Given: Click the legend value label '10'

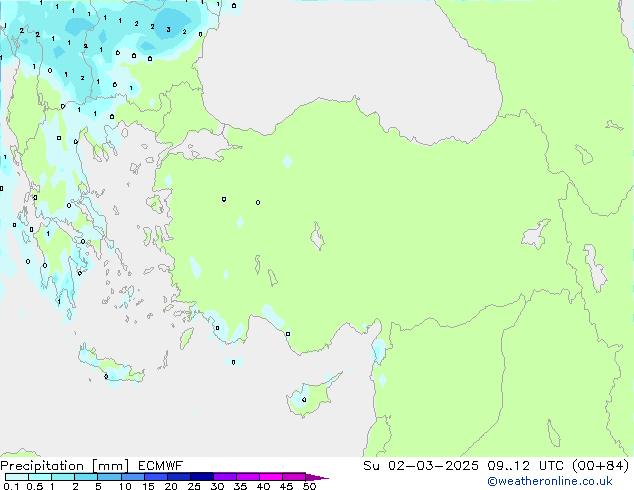Looking at the screenshot, I should click(125, 486).
